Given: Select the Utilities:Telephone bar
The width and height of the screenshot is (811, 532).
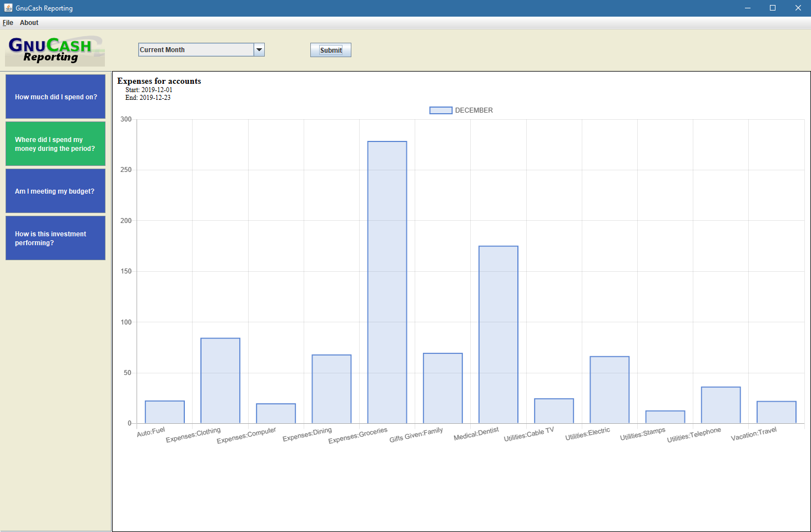Looking at the screenshot, I should pyautogui.click(x=721, y=405).
